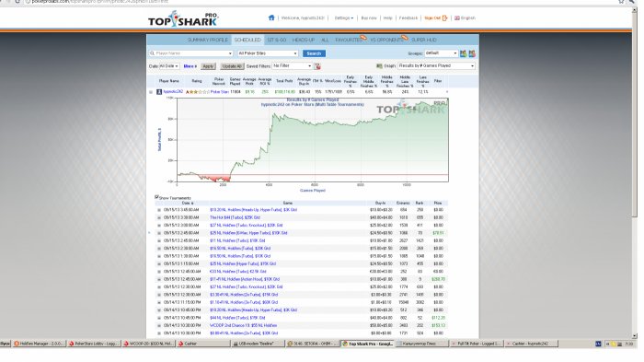644x362 pixels.
Task: Open the WCOOP-20 table taskbar button
Action: [149, 344]
